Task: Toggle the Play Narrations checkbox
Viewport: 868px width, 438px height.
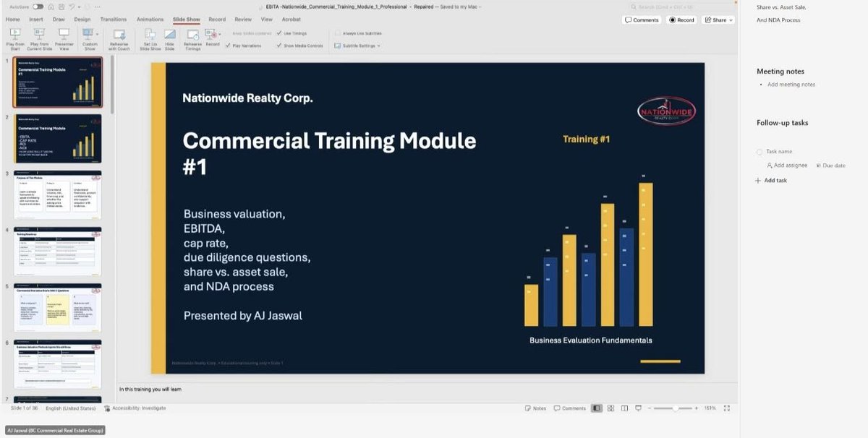Action: 229,46
